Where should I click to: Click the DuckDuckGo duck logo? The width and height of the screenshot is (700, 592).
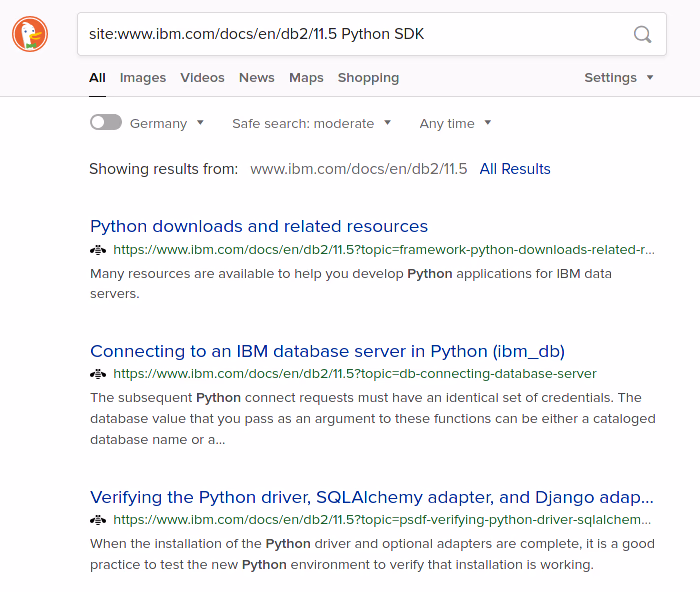coord(30,34)
